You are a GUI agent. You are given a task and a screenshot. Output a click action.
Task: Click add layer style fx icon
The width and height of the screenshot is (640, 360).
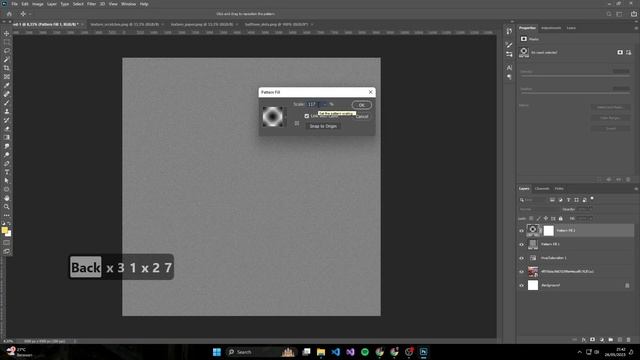pyautogui.click(x=584, y=340)
